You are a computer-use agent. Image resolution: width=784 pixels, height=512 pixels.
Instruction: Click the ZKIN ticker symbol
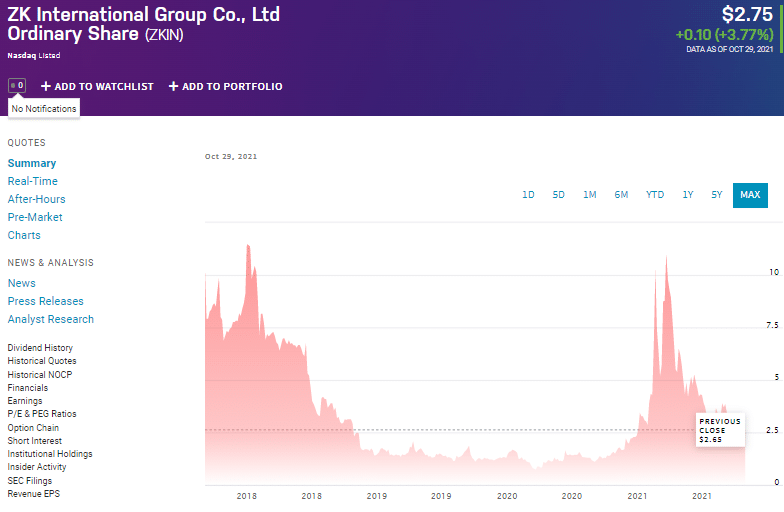(164, 34)
